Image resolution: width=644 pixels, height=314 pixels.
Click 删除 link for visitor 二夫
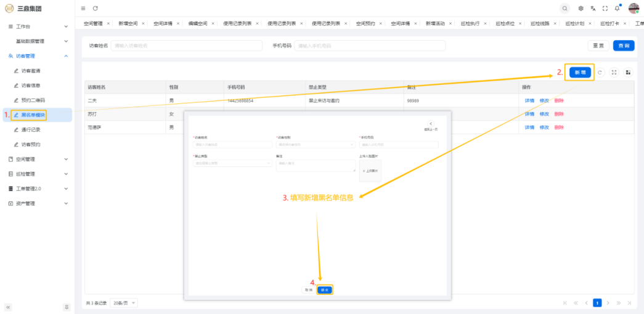[559, 100]
